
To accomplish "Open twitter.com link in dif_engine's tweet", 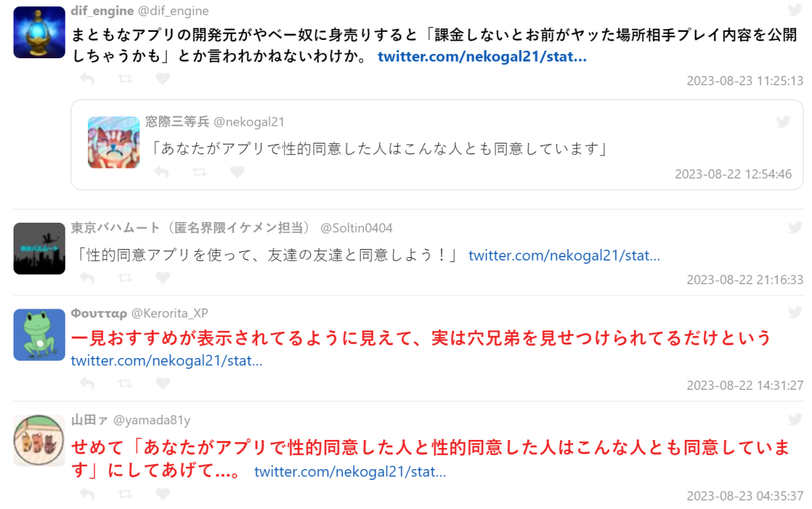I will point(482,57).
